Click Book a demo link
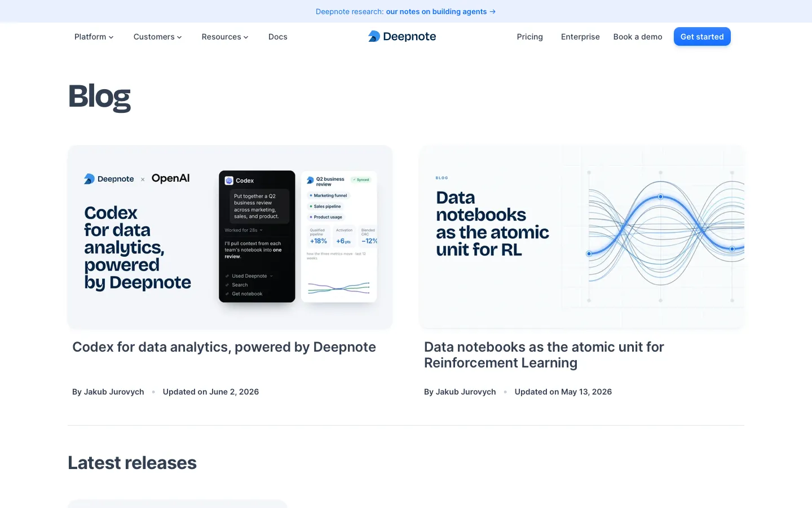812x508 pixels. click(x=638, y=37)
